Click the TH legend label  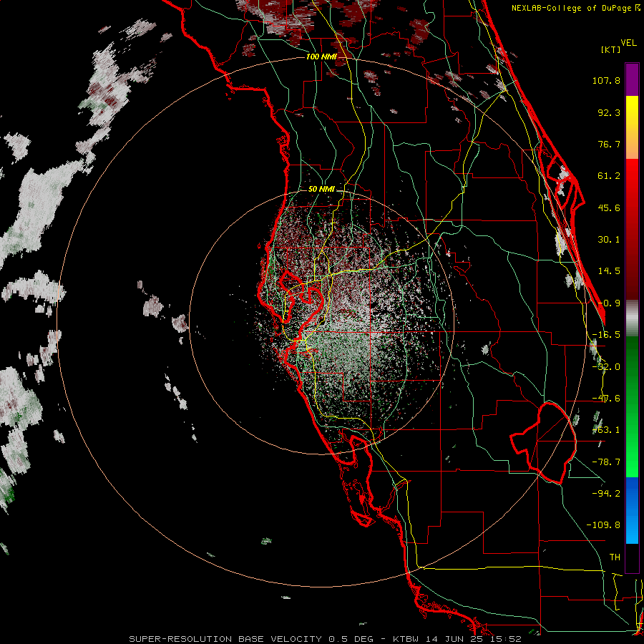tap(615, 557)
